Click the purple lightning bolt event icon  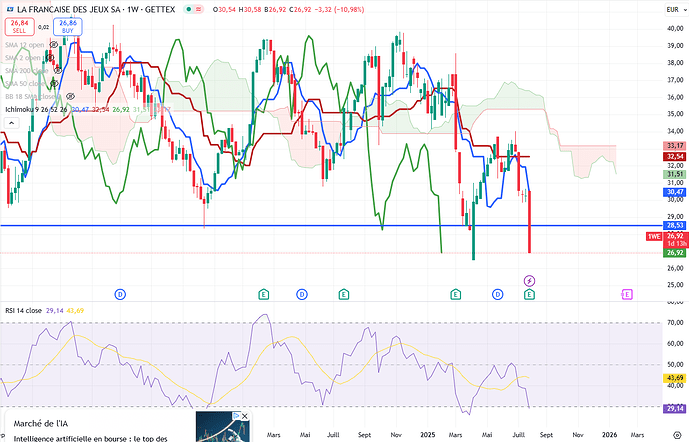[x=529, y=280]
